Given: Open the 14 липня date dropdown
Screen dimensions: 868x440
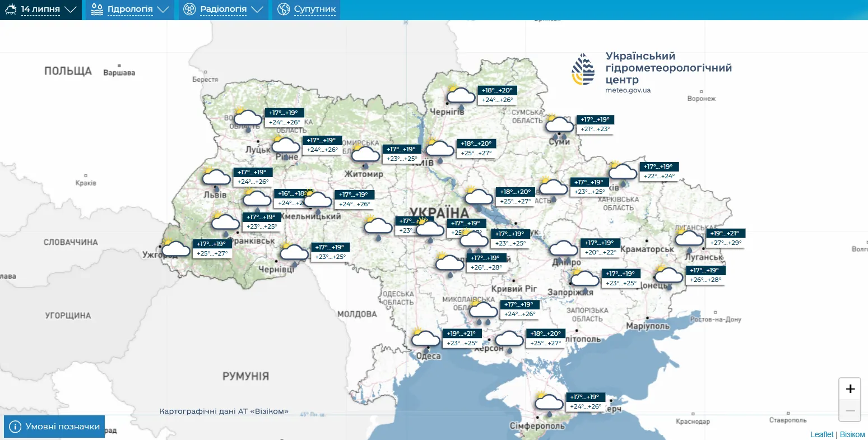Looking at the screenshot, I should coord(41,10).
